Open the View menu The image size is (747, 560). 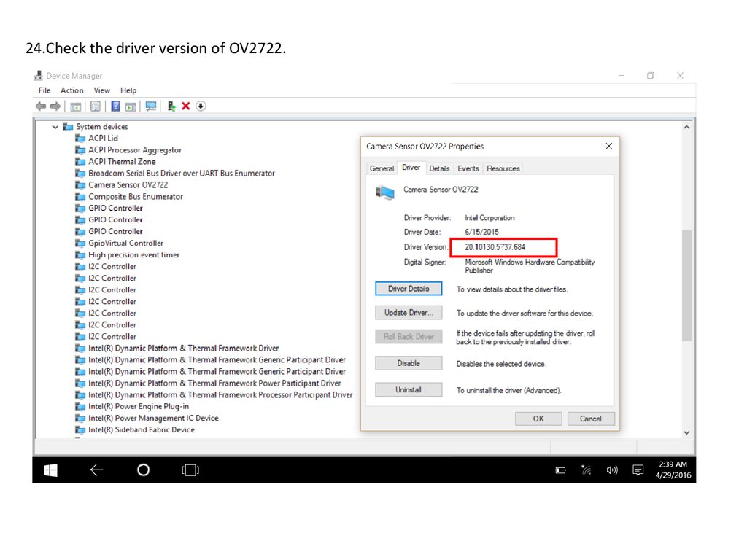[101, 90]
